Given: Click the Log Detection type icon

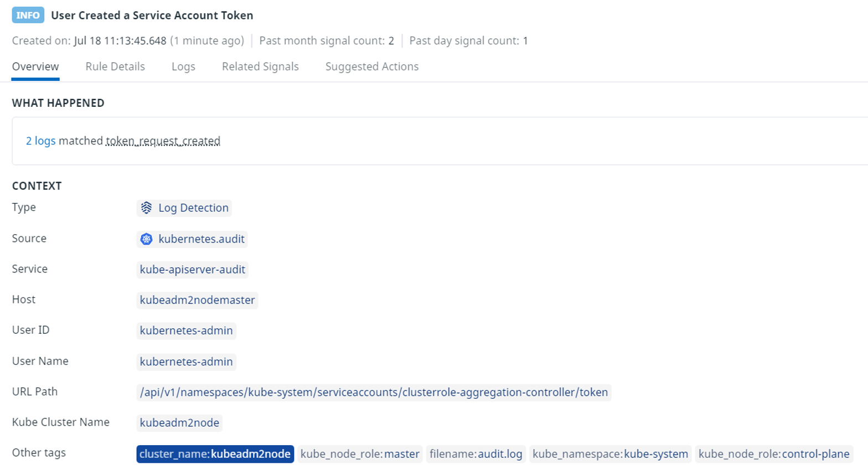Looking at the screenshot, I should point(146,208).
